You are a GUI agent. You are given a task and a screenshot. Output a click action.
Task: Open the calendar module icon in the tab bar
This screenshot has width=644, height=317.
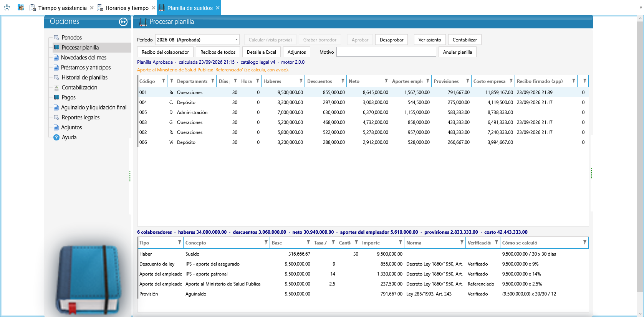[x=21, y=8]
